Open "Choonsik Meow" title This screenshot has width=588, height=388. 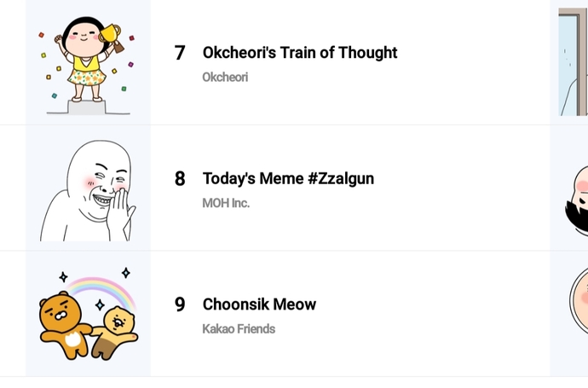[260, 304]
